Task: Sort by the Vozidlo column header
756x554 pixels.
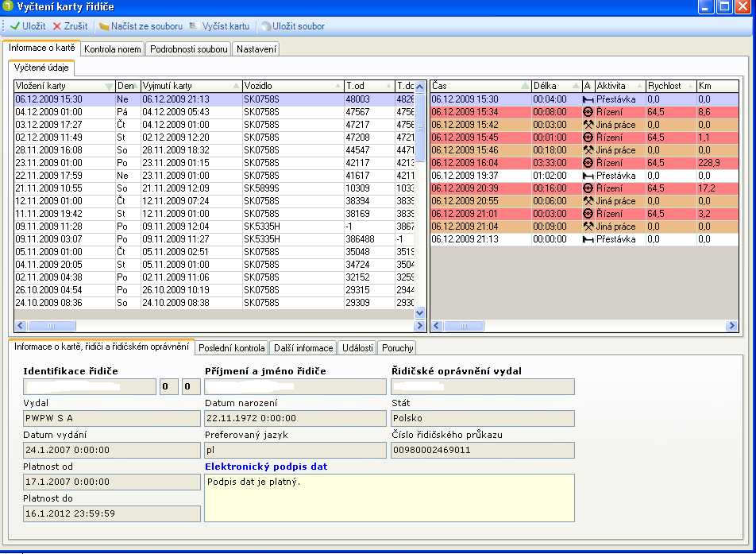Action: pyautogui.click(x=293, y=86)
